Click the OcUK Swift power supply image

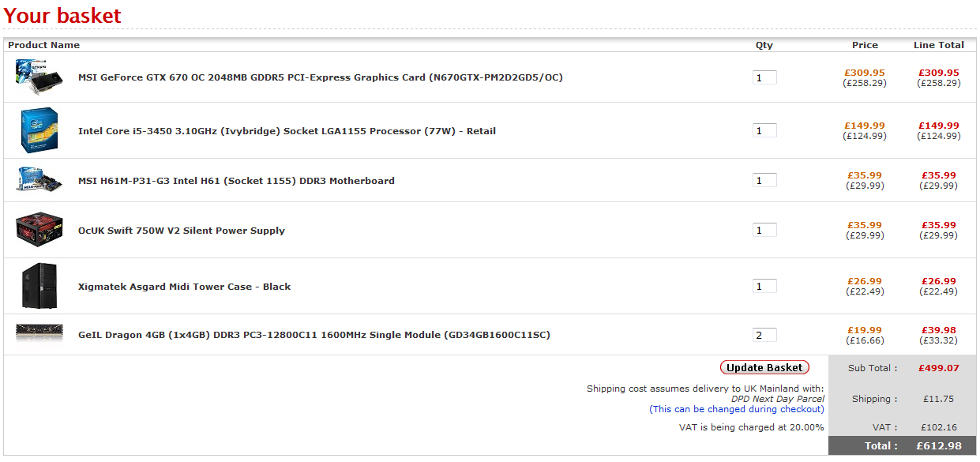pyautogui.click(x=39, y=230)
